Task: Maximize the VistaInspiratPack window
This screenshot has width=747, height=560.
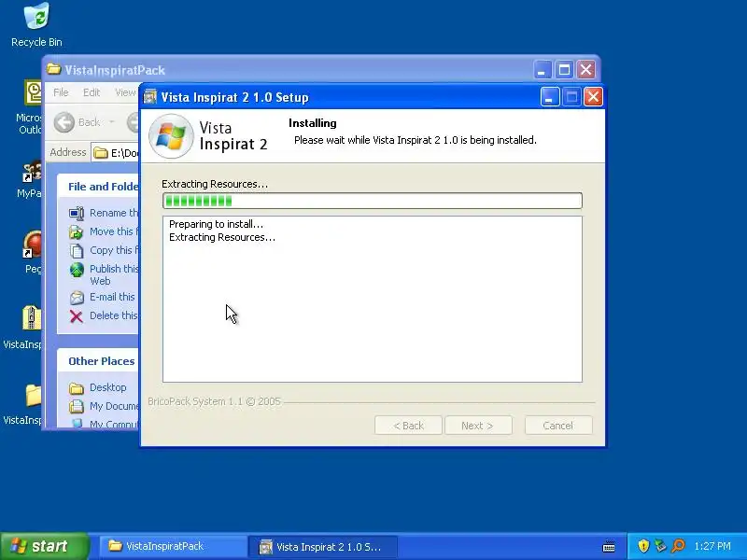Action: pos(564,70)
